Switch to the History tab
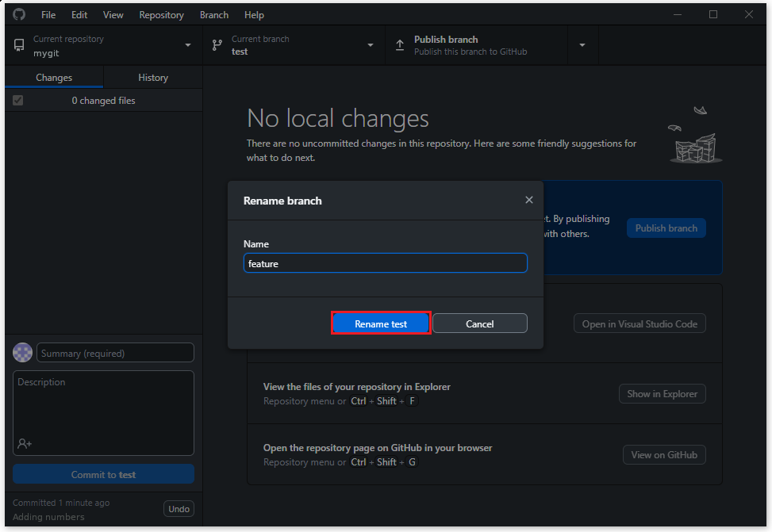 pyautogui.click(x=153, y=78)
